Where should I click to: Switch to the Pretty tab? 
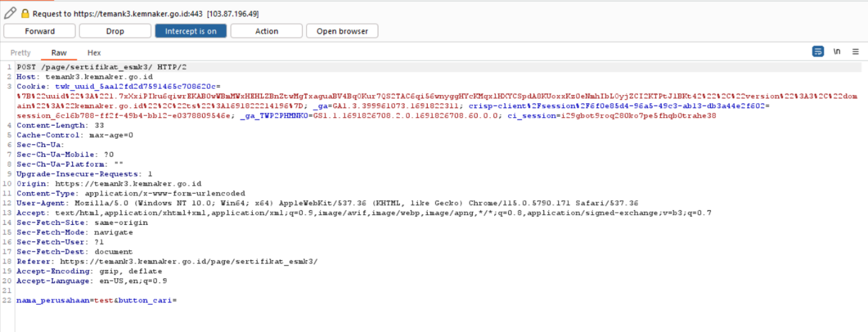(20, 53)
